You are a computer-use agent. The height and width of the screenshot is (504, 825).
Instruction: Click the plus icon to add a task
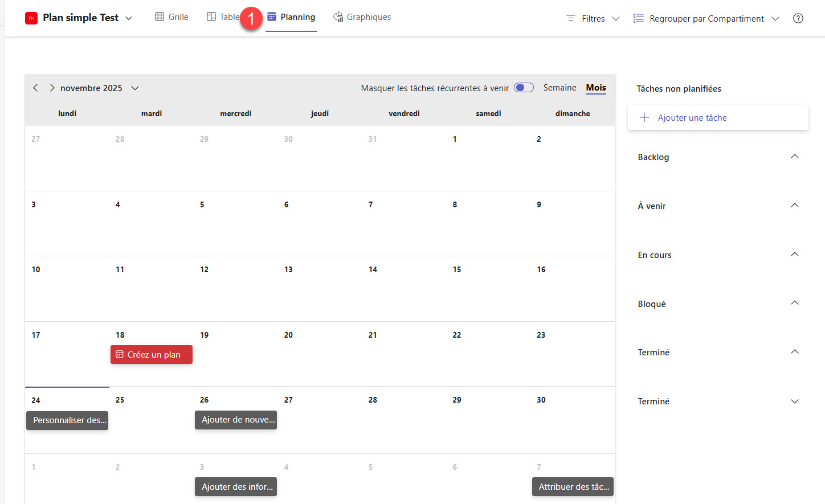click(644, 117)
